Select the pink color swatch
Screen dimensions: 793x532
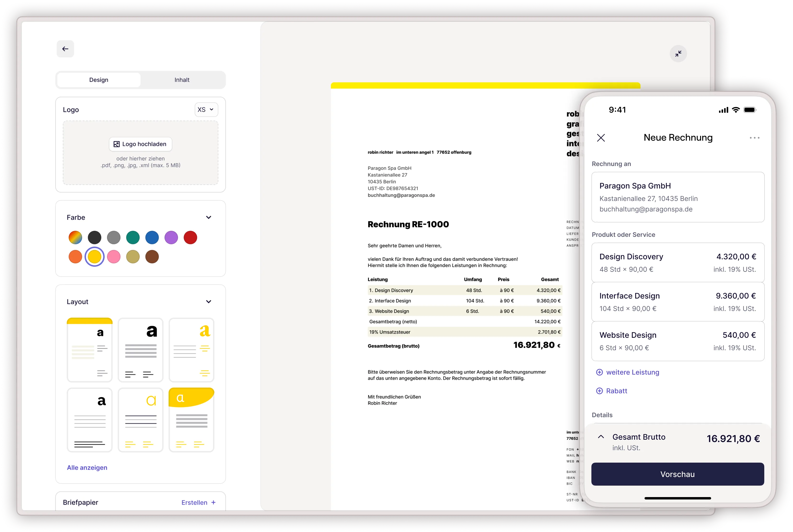(114, 257)
